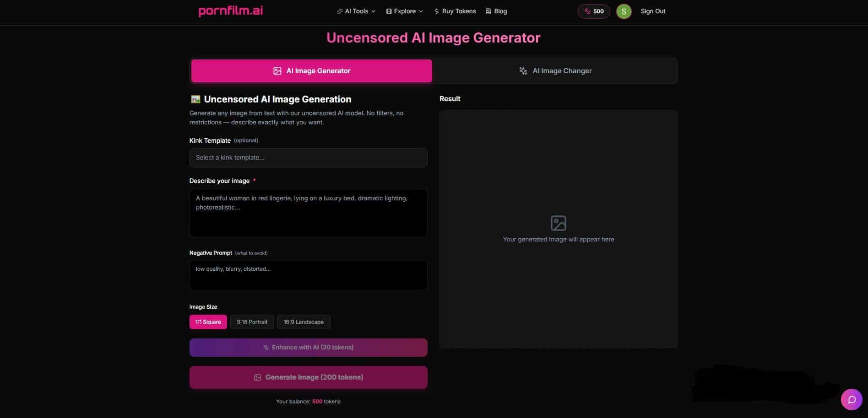Click the sparkle icon beside AI Tools
The width and height of the screenshot is (868, 418).
pos(340,11)
